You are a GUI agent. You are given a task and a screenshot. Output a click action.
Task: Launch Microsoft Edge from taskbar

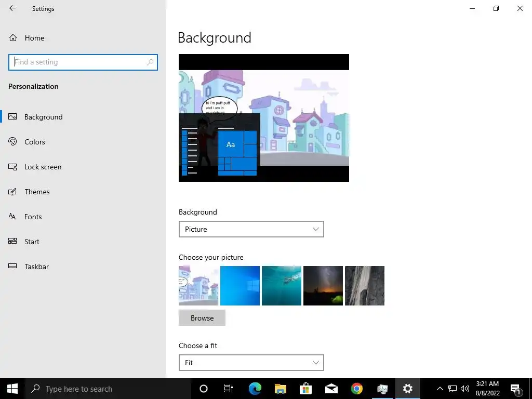[255, 389]
